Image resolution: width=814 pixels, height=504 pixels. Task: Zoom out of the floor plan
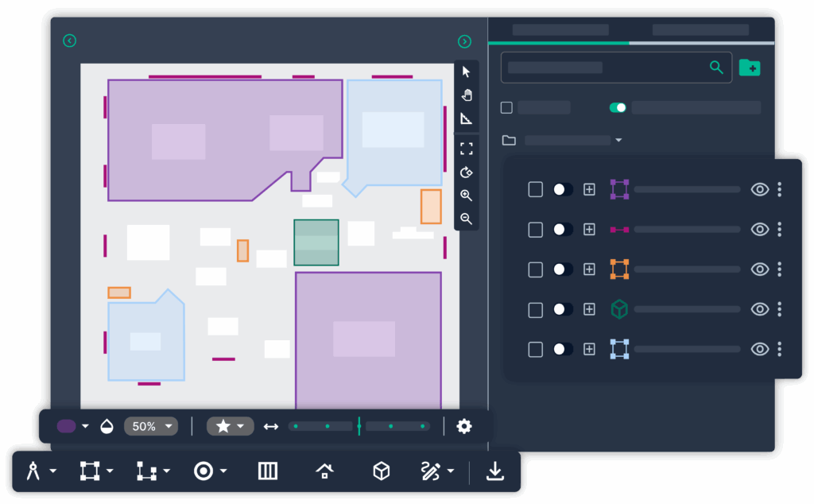point(466,219)
